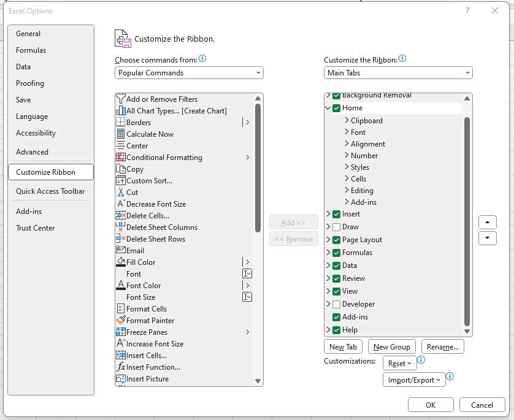Expand the Clipboard group
This screenshot has width=514, height=420.
coord(347,120)
